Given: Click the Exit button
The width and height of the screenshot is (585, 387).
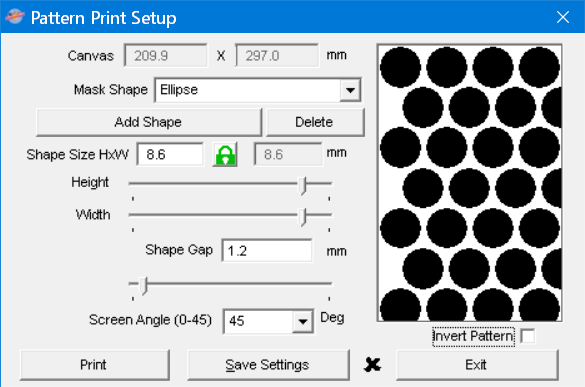Looking at the screenshot, I should (x=477, y=365).
